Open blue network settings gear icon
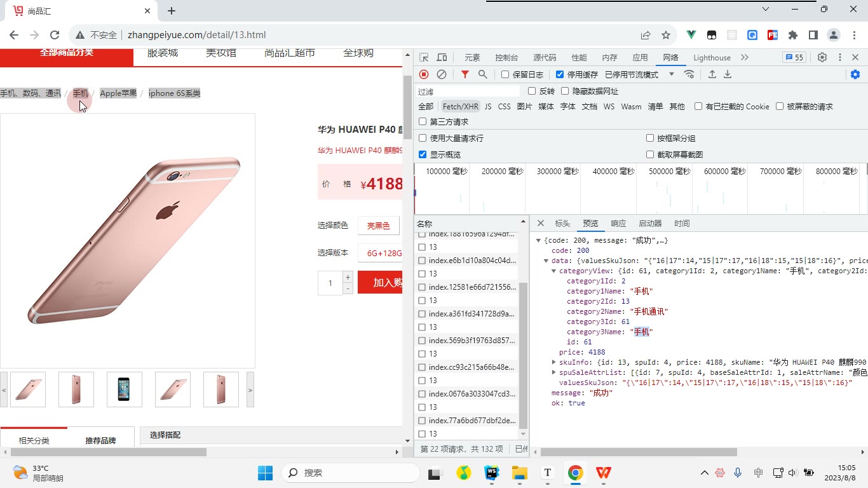 [x=855, y=74]
